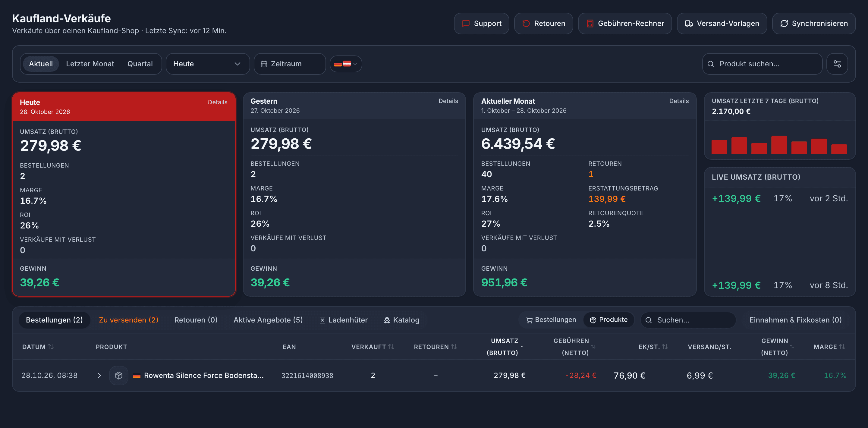Screen dimensions: 868x428
Task: Open Versand-Vorlagen shipping templates
Action: [722, 23]
